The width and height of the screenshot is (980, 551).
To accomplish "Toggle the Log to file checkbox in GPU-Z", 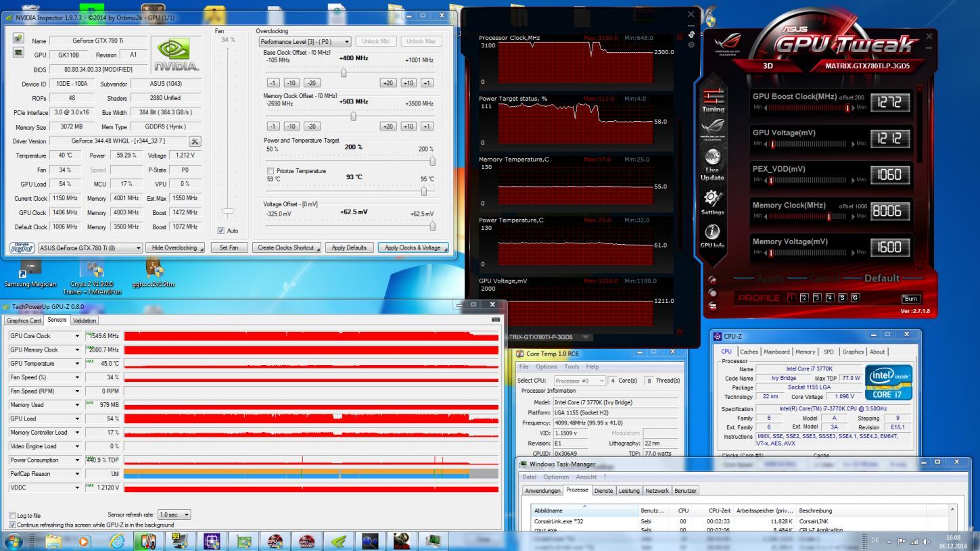I will coord(12,516).
